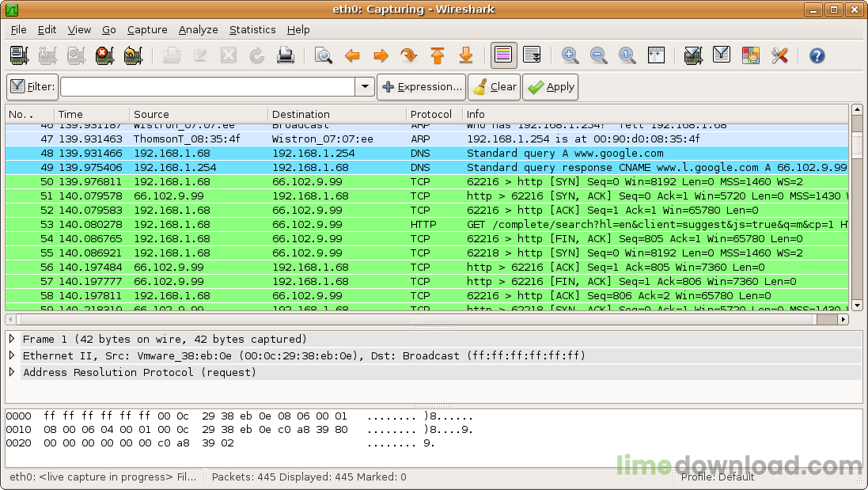Open the Capture menu
Image resolution: width=868 pixels, height=490 pixels.
147,29
